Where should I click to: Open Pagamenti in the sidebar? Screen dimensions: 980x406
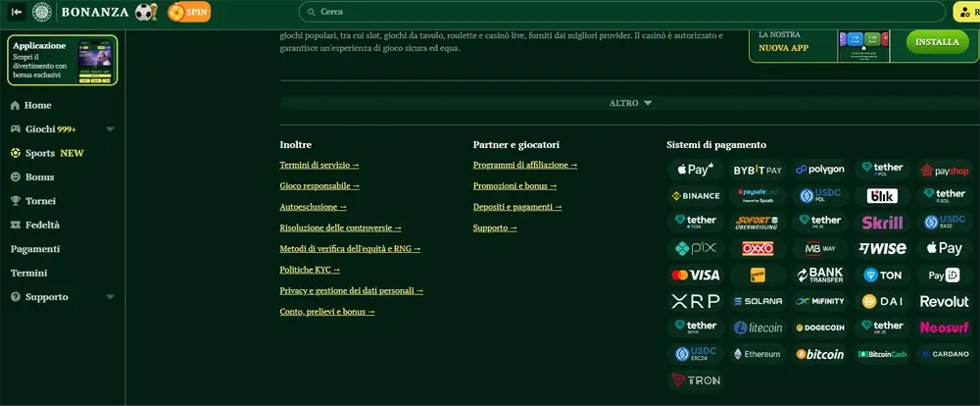pos(35,249)
